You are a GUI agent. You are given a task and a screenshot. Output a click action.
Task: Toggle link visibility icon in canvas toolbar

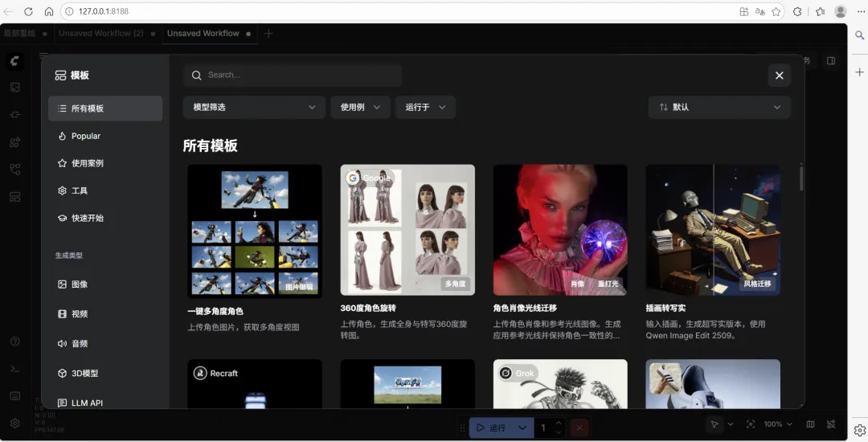pos(831,424)
